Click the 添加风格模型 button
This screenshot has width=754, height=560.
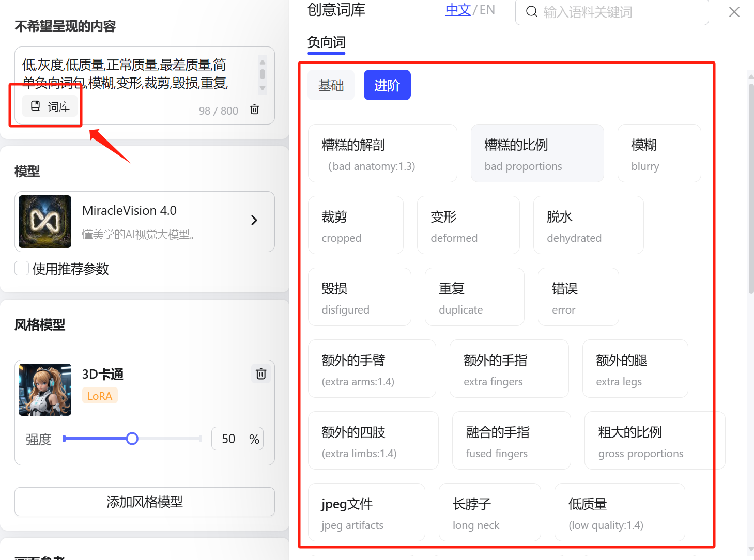(144, 502)
